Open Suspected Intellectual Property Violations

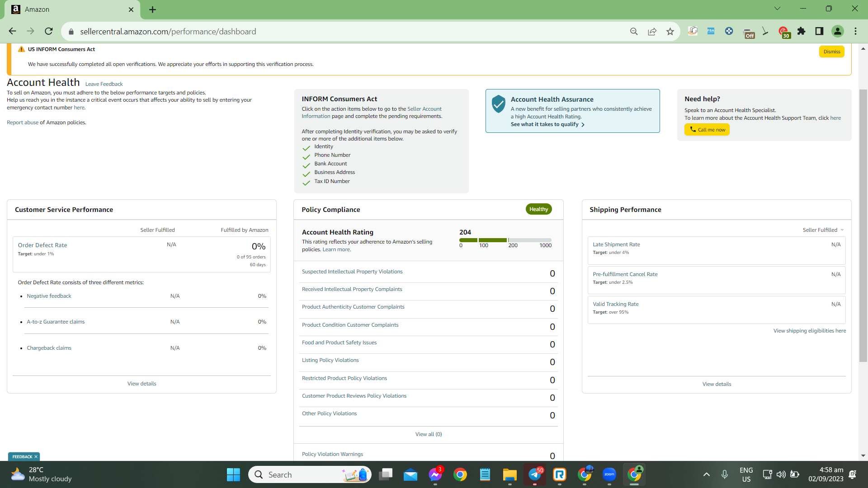click(x=352, y=272)
